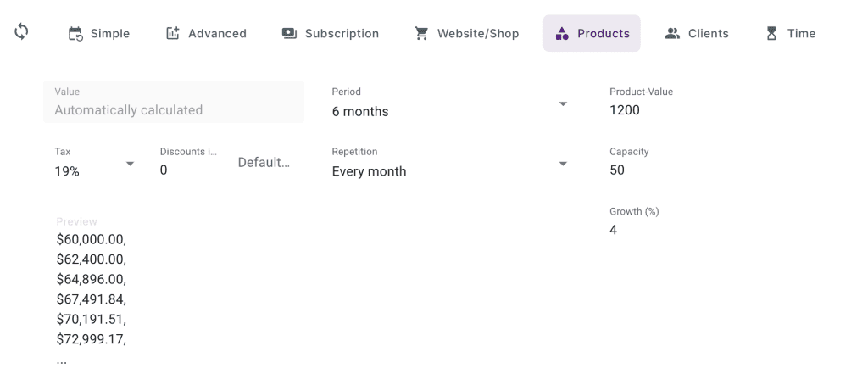Click the refresh sync arrows icon
This screenshot has height=385, width=868.
[21, 32]
